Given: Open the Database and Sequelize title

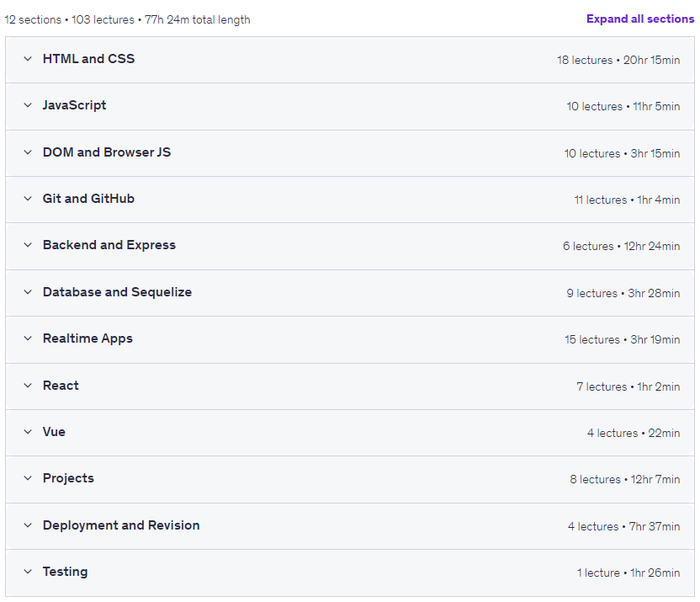Looking at the screenshot, I should (x=117, y=292).
